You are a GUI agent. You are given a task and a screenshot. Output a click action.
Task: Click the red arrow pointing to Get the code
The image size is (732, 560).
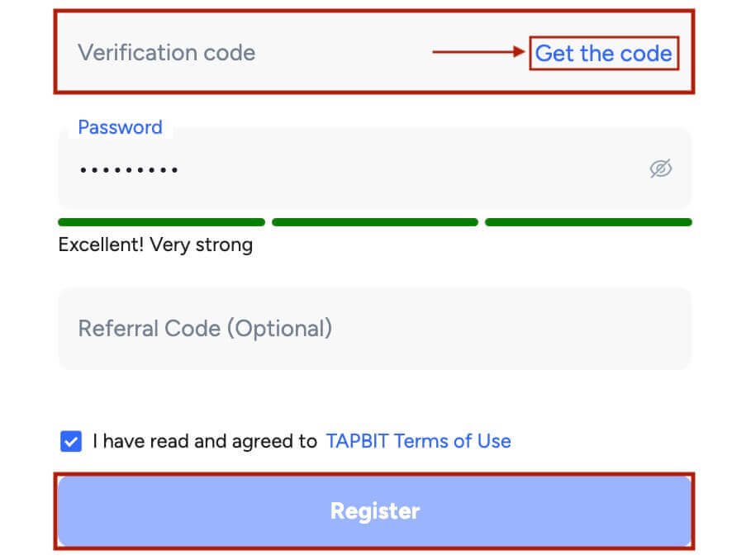(479, 51)
